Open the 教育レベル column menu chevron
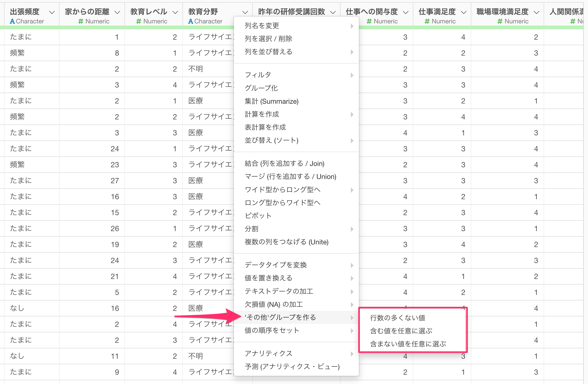This screenshot has width=588, height=384. click(x=175, y=12)
